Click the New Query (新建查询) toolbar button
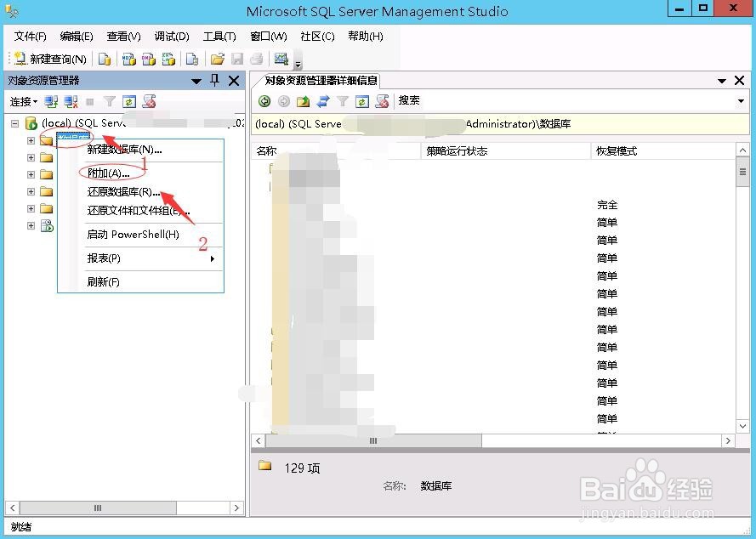Viewport: 756px width, 539px height. [51, 59]
